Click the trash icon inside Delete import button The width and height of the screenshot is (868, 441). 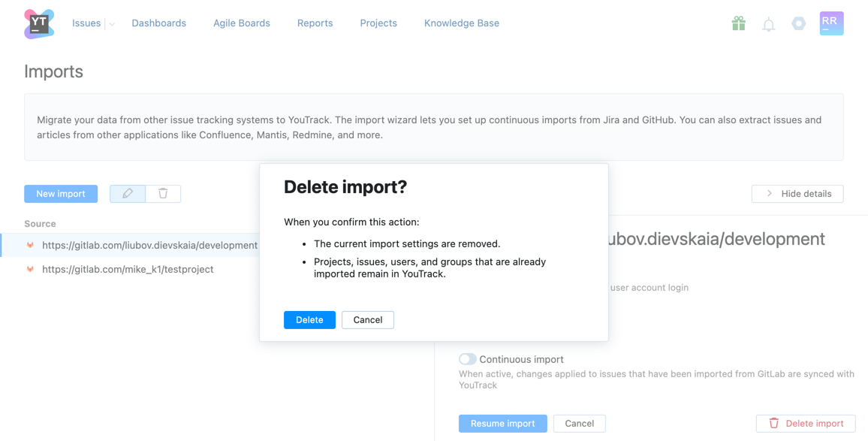coord(773,423)
